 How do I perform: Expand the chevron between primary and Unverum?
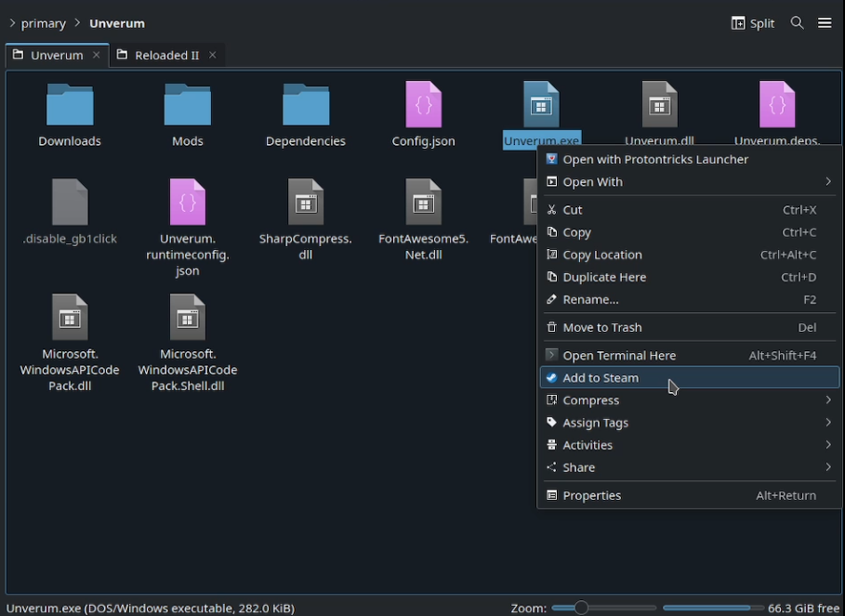(77, 23)
